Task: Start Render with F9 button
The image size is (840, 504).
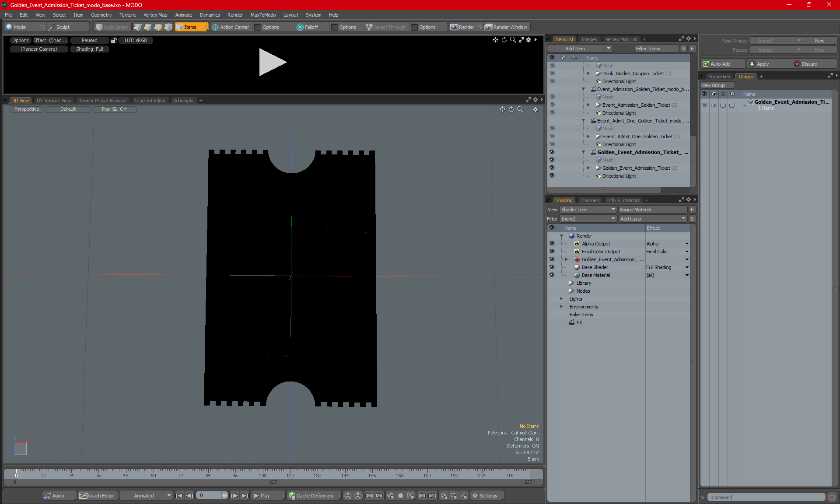Action: pyautogui.click(x=466, y=27)
